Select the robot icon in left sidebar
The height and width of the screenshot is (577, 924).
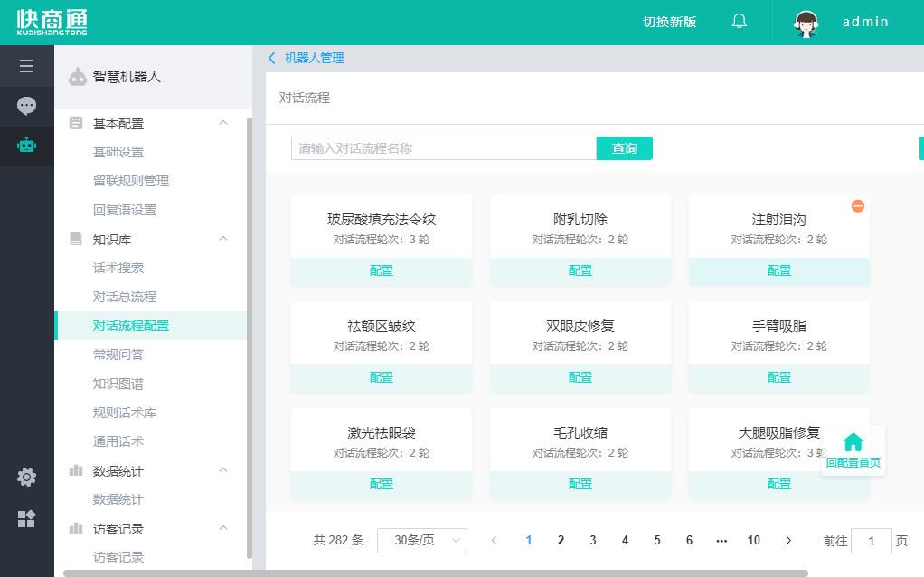[x=26, y=145]
